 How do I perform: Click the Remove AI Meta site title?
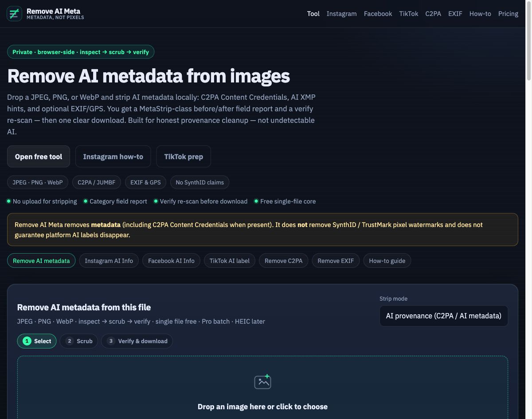(x=53, y=11)
